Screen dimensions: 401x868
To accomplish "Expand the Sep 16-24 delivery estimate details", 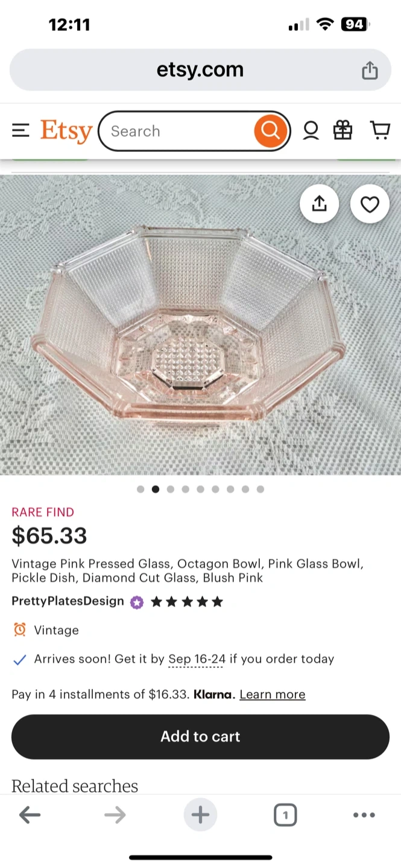I will 197,659.
